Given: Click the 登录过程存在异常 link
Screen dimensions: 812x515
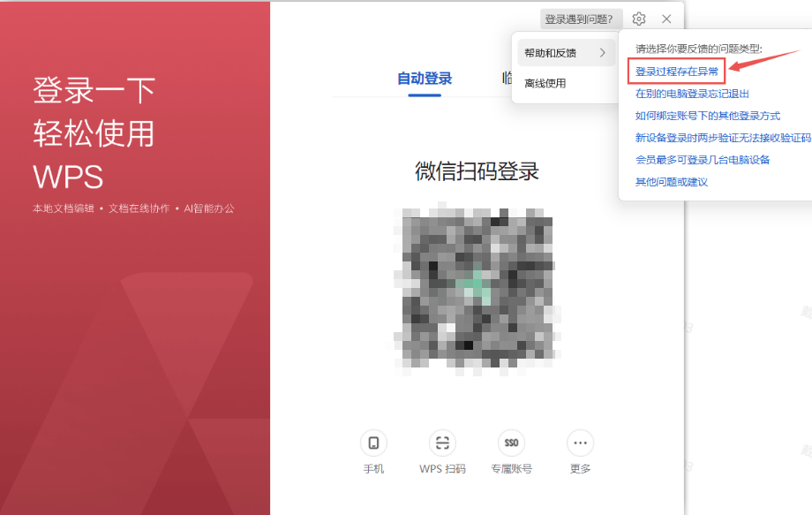Looking at the screenshot, I should (x=677, y=72).
